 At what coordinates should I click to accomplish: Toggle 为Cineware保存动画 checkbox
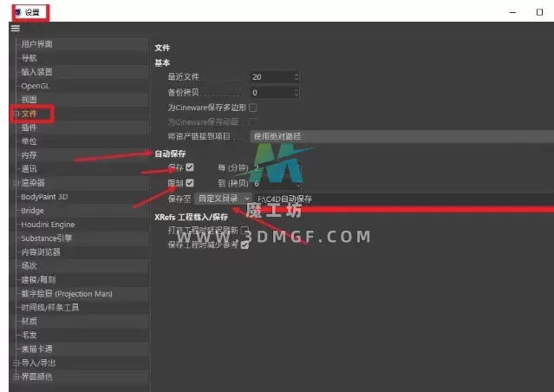253,122
